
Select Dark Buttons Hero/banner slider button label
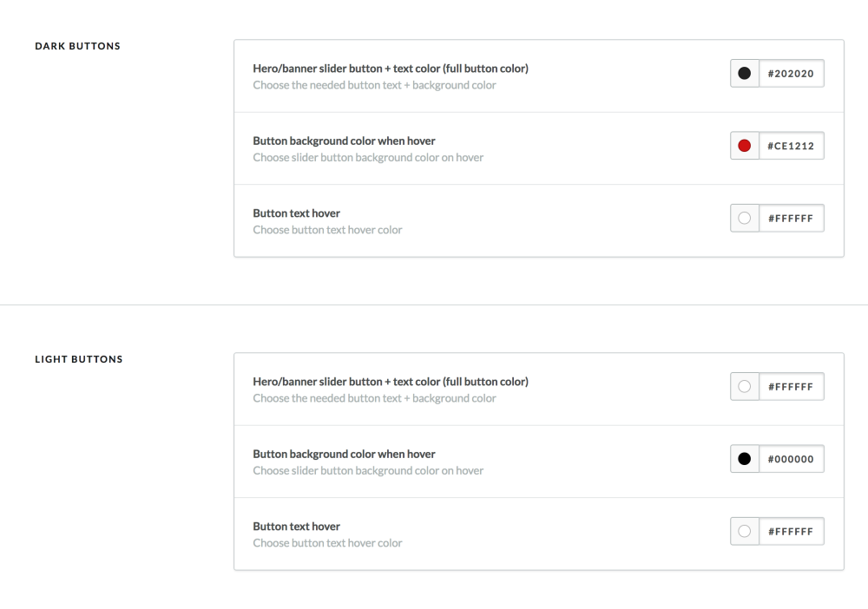(x=391, y=69)
